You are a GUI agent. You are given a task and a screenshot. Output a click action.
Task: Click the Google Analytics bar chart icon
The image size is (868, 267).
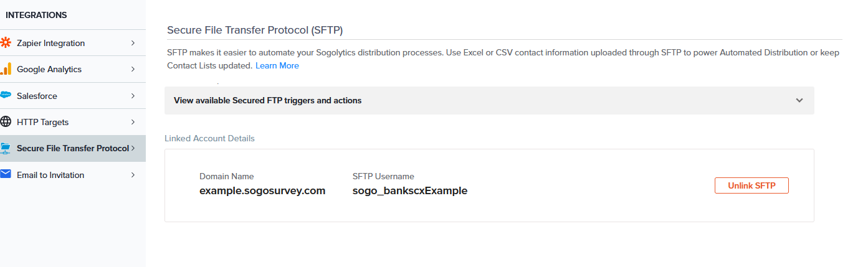point(6,69)
